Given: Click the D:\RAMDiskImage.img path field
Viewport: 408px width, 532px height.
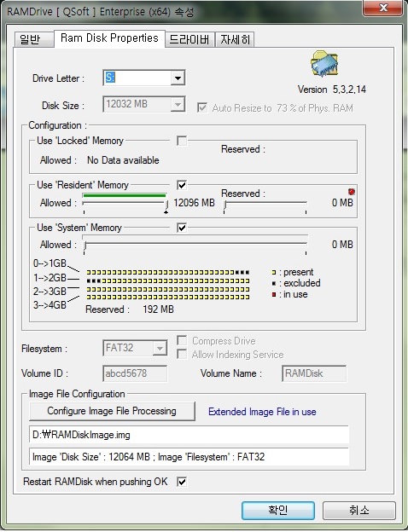Looking at the screenshot, I should 189,435.
